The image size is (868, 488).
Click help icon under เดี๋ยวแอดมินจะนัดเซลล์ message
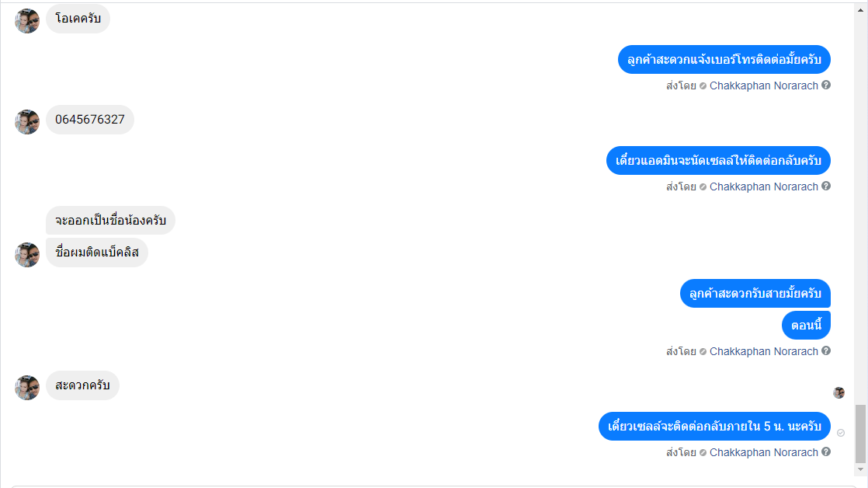tap(826, 186)
